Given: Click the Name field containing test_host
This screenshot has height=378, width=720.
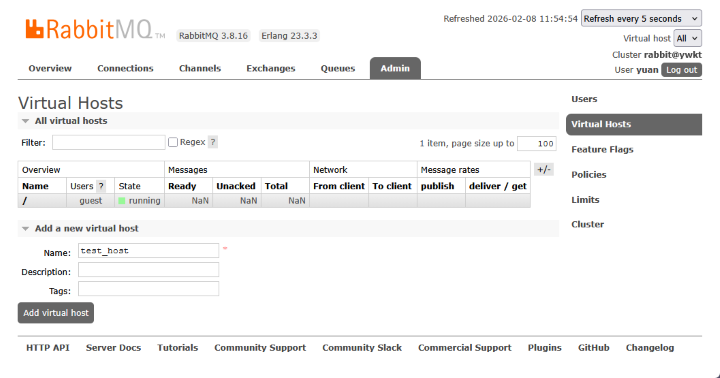Looking at the screenshot, I should [x=148, y=251].
